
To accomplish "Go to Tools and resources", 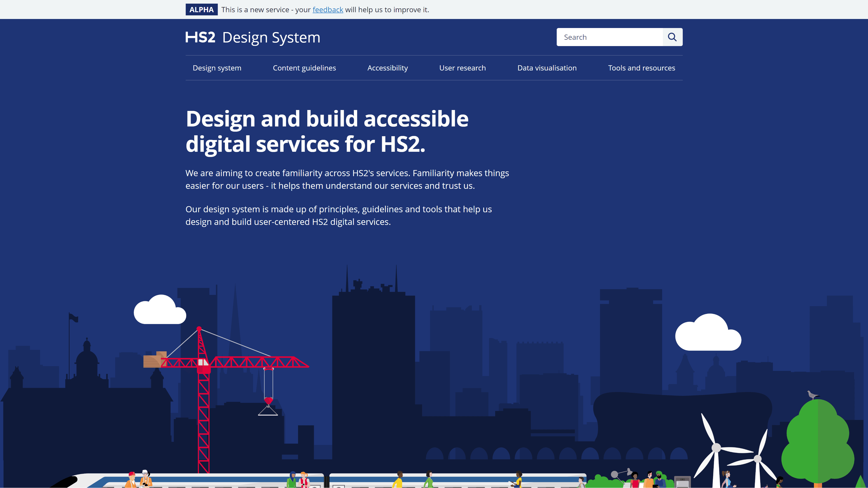I will click(x=642, y=68).
